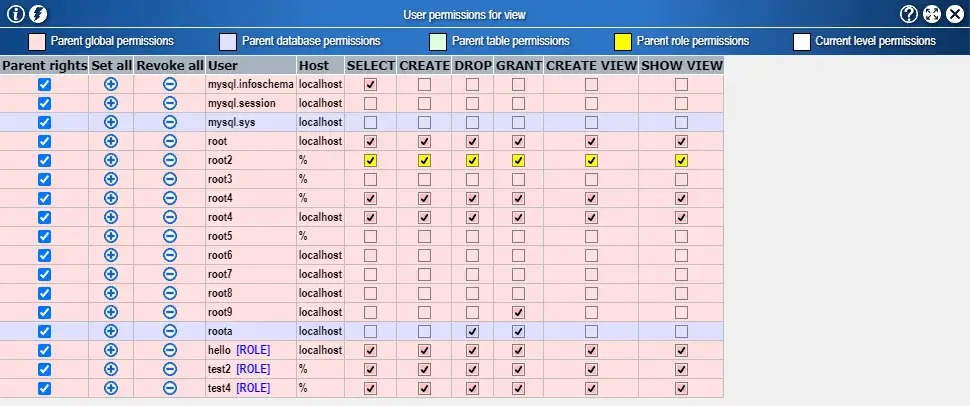Click Revoke all minus for root6
The width and height of the screenshot is (970, 406).
click(170, 255)
